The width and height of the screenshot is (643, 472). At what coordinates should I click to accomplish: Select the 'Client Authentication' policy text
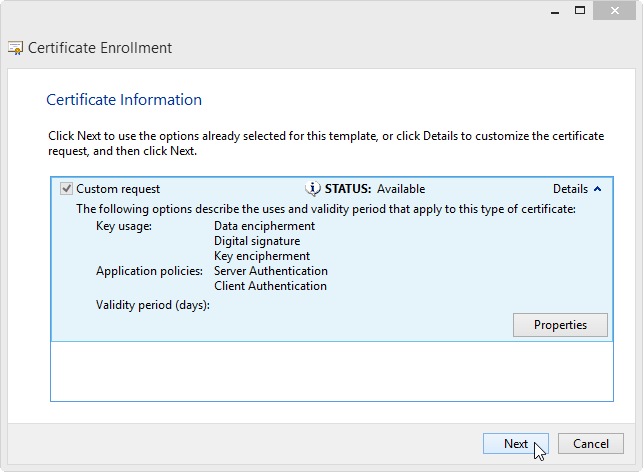pyautogui.click(x=270, y=286)
